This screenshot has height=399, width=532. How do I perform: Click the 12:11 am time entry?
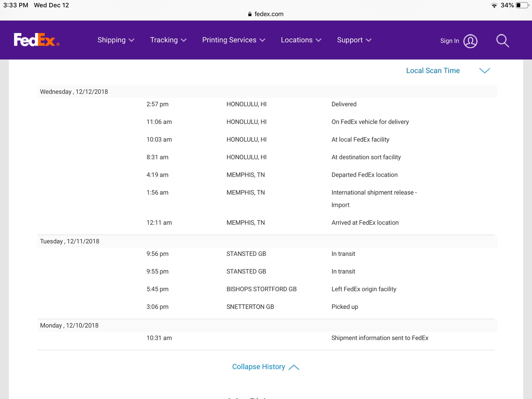pos(159,223)
